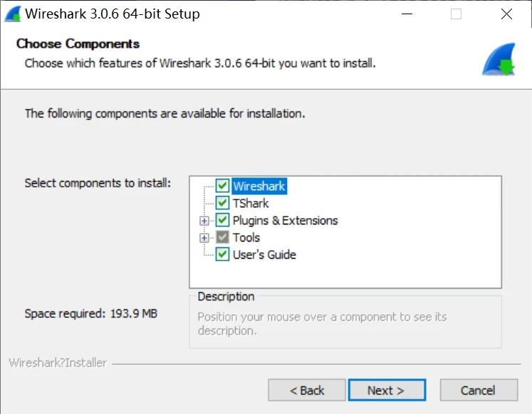Select the Tools item label
This screenshot has width=532, height=414.
tap(246, 237)
